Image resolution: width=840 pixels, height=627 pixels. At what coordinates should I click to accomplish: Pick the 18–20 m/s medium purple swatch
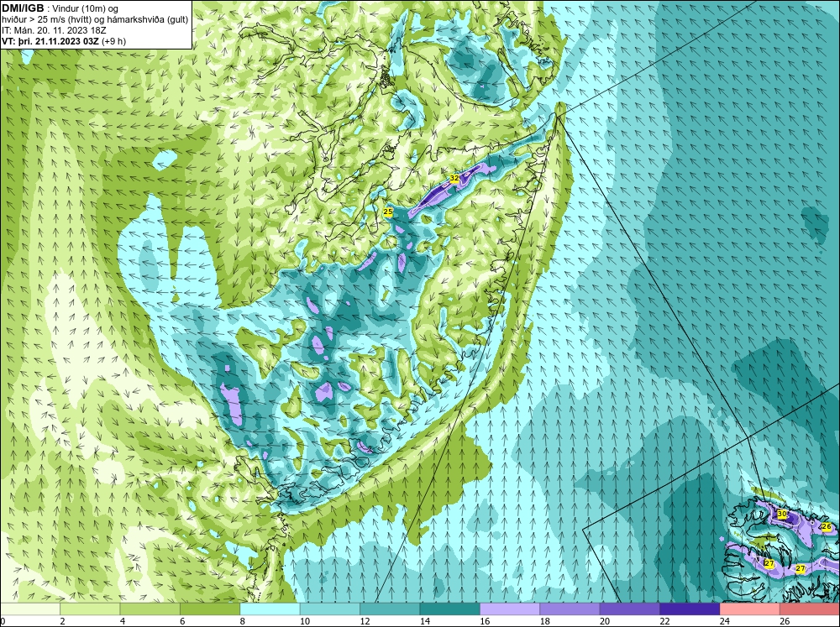coord(570,609)
